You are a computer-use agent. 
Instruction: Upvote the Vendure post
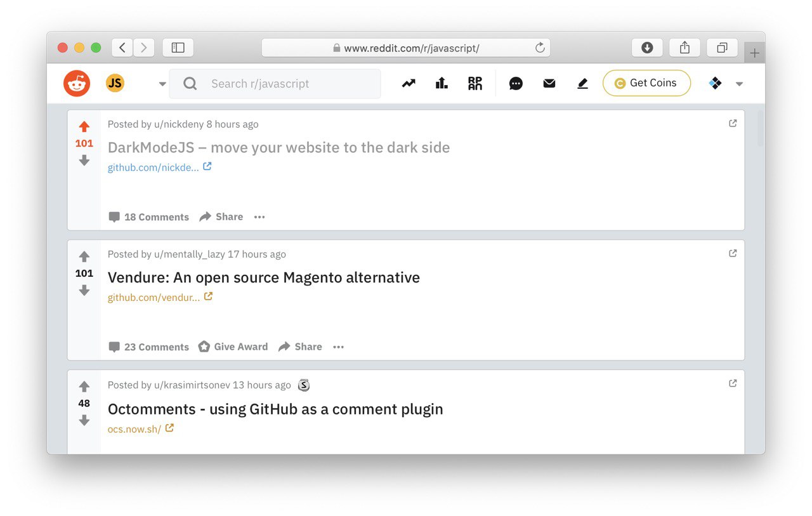coord(84,257)
